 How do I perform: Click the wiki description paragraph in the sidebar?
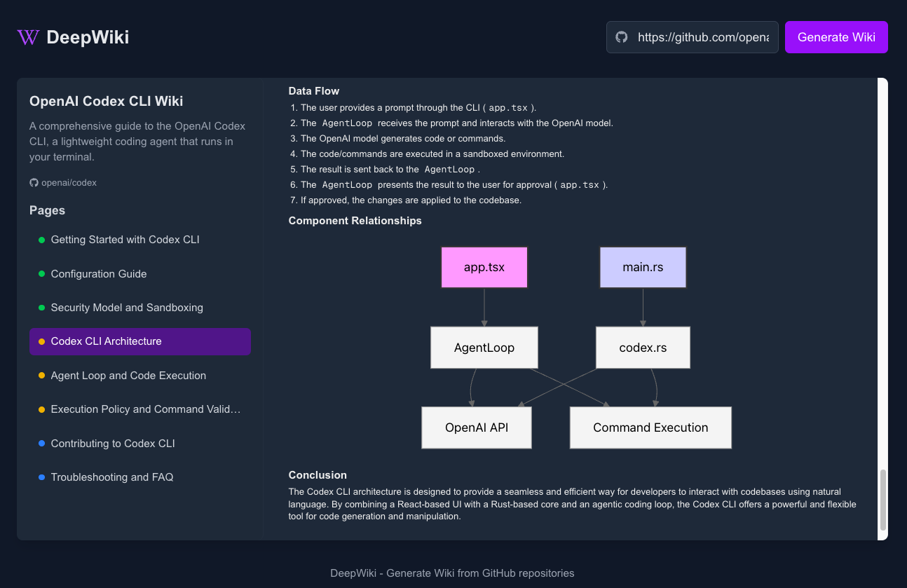click(x=137, y=142)
